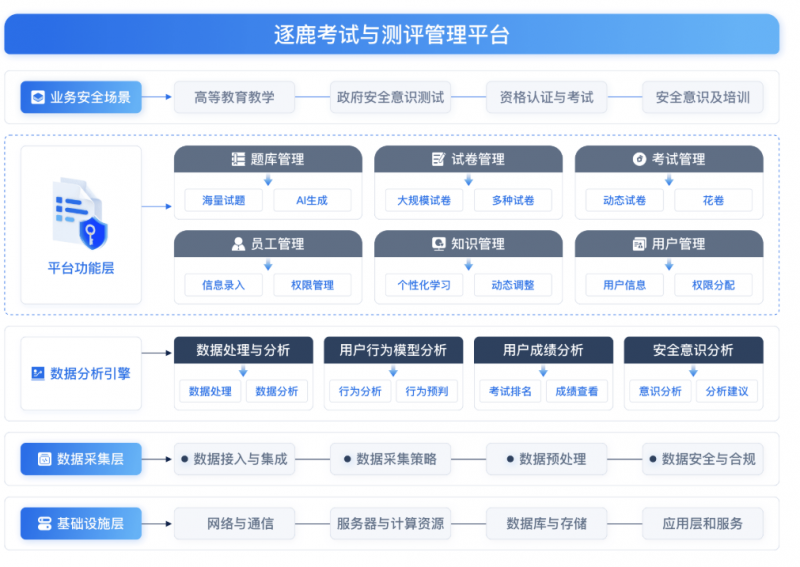Click the 数据安全与合规 box
This screenshot has width=800, height=567.
(703, 459)
